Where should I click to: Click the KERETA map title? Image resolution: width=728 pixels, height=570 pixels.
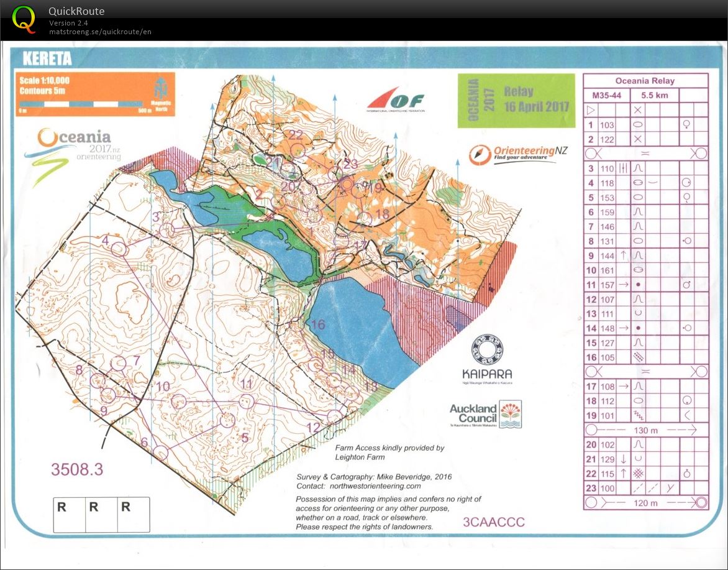point(47,59)
